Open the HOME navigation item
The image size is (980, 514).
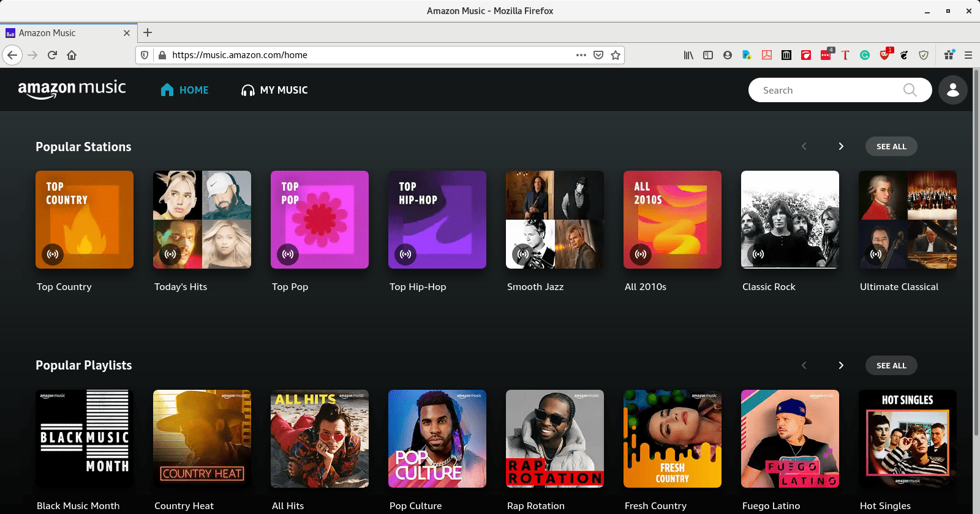[184, 90]
